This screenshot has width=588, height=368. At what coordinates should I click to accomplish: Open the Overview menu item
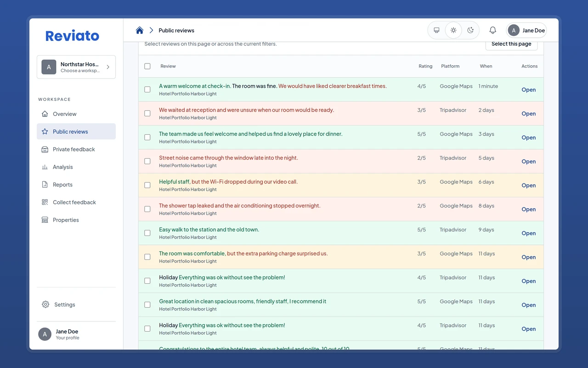point(76,114)
